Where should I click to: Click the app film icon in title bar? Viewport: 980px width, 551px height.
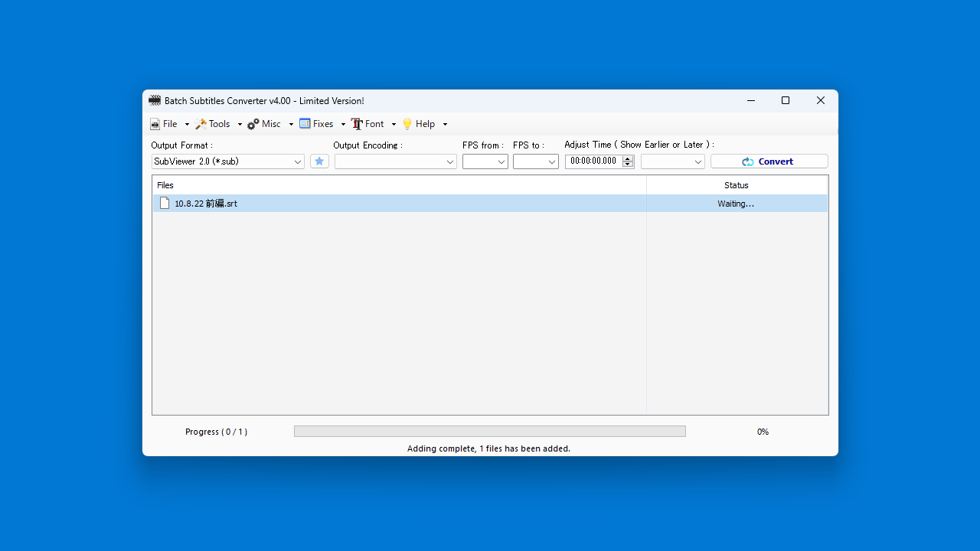[x=155, y=101]
